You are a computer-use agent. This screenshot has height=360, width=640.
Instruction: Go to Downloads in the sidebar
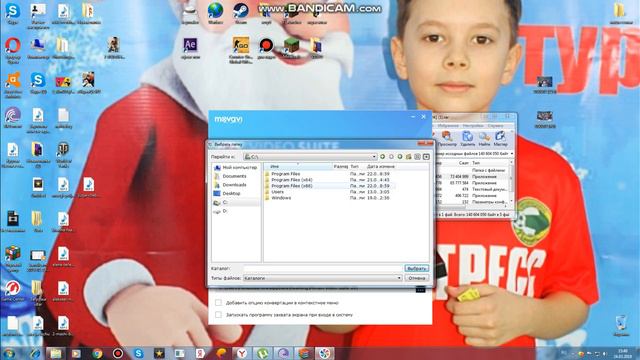231,185
